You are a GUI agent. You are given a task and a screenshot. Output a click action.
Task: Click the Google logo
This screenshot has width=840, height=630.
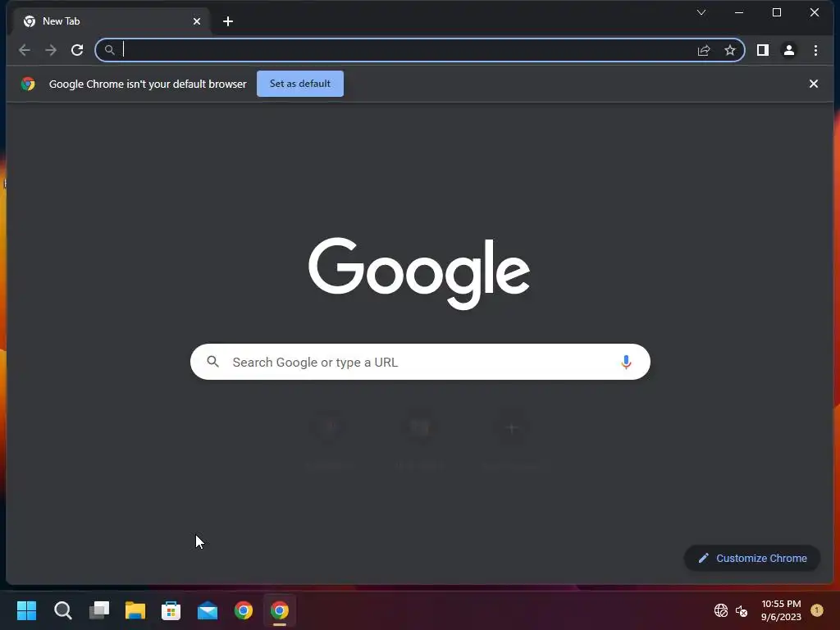coord(419,272)
